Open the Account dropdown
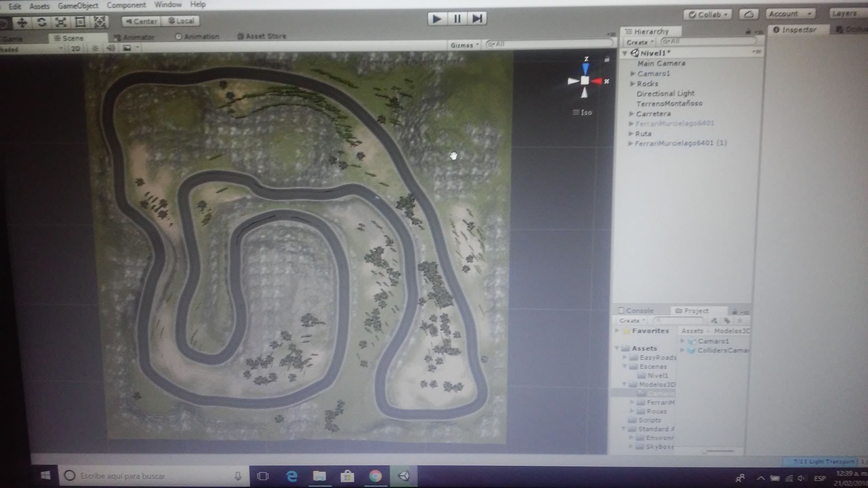Image resolution: width=868 pixels, height=488 pixels. [791, 14]
